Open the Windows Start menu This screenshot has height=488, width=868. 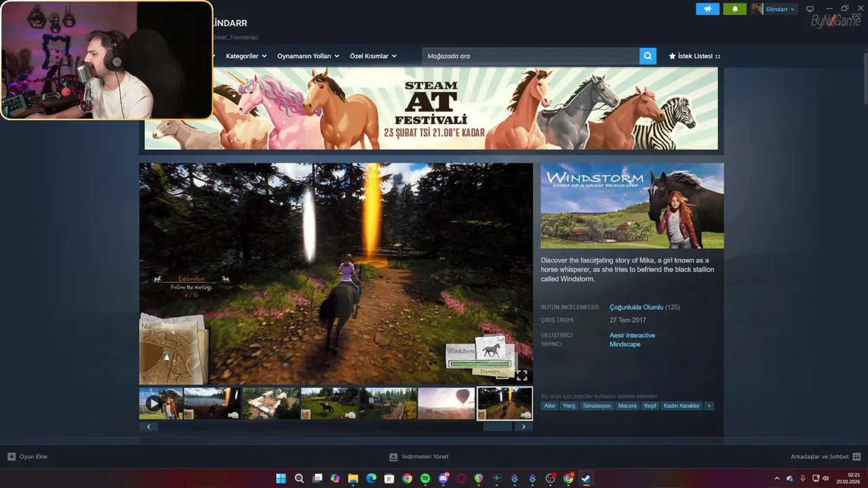[x=281, y=479]
